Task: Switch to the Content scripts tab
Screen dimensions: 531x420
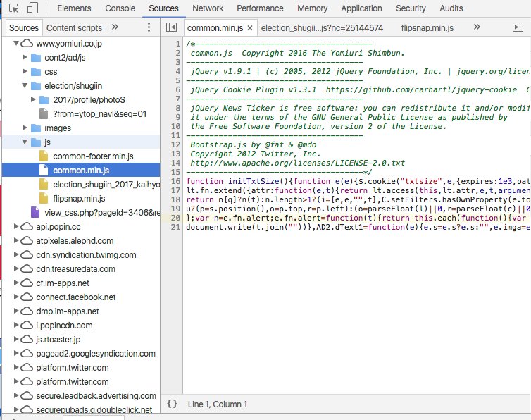Action: (x=74, y=27)
